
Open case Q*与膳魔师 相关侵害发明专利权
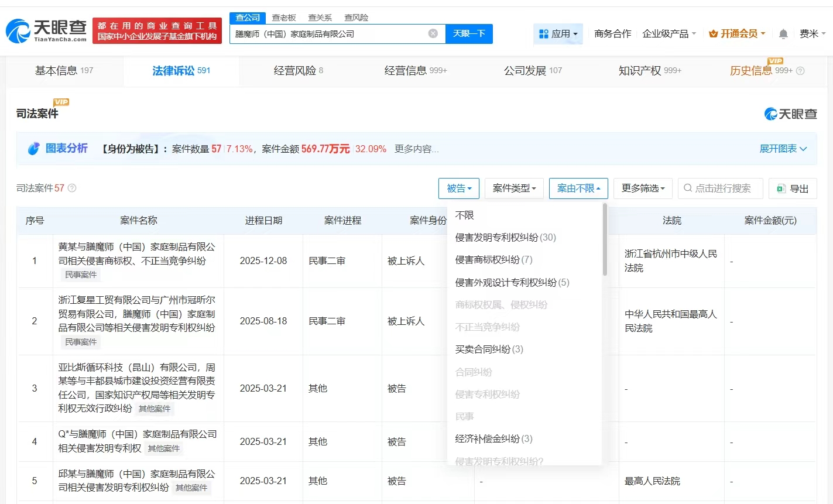point(137,441)
